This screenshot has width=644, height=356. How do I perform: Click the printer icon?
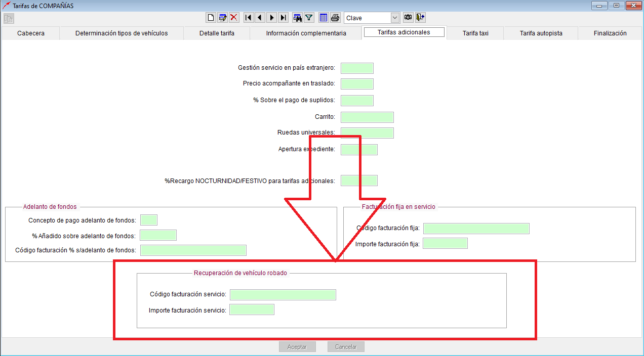pyautogui.click(x=335, y=18)
